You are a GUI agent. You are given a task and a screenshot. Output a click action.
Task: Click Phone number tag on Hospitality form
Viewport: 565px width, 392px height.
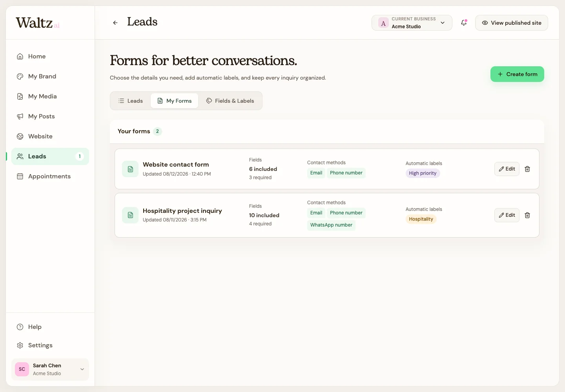346,213
